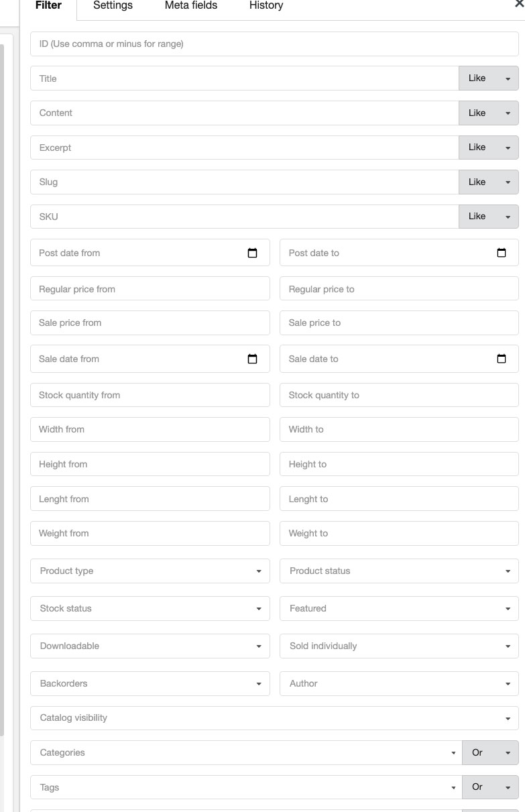Change the Or operator next to Categories

(x=489, y=752)
